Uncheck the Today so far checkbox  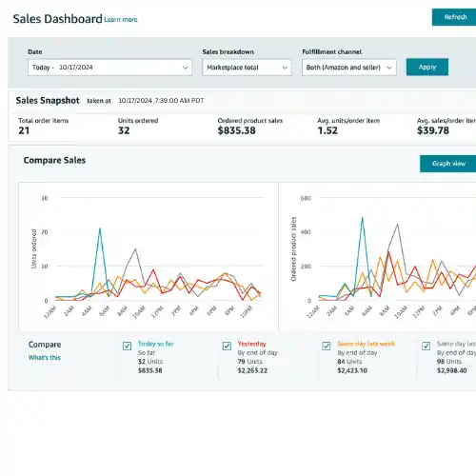pos(127,346)
